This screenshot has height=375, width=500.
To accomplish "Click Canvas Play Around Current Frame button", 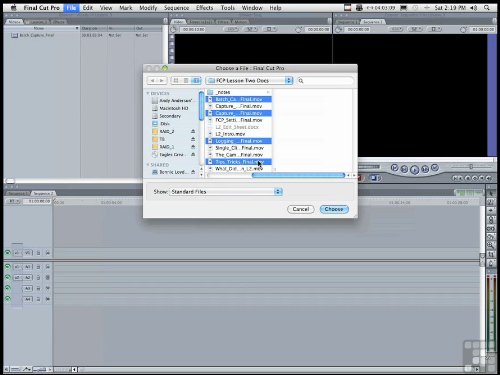I will click(425, 169).
